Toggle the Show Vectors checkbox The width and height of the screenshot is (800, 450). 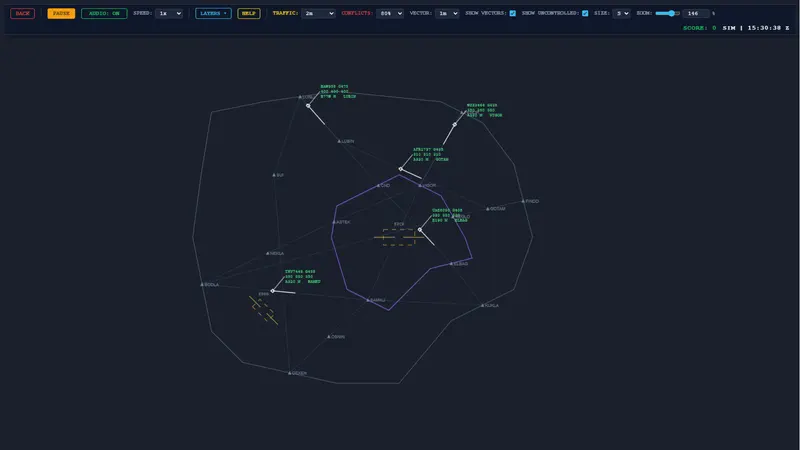tap(513, 13)
